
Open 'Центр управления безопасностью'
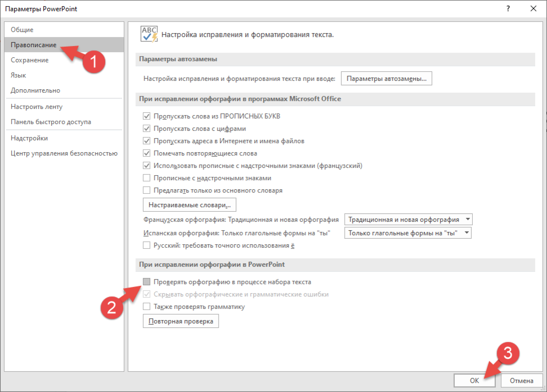[64, 153]
